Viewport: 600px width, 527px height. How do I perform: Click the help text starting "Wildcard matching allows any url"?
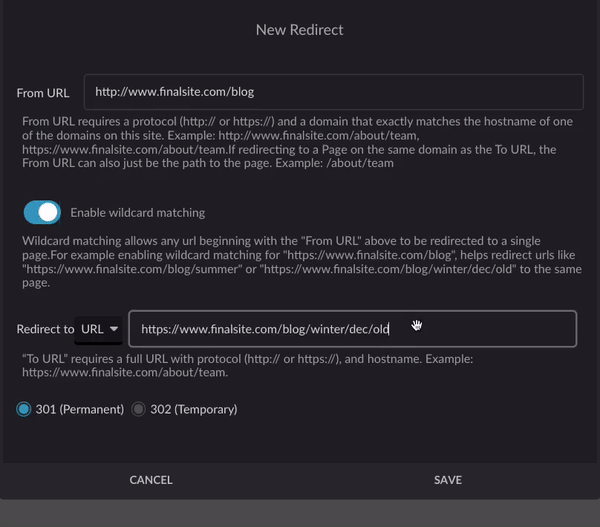(302, 262)
